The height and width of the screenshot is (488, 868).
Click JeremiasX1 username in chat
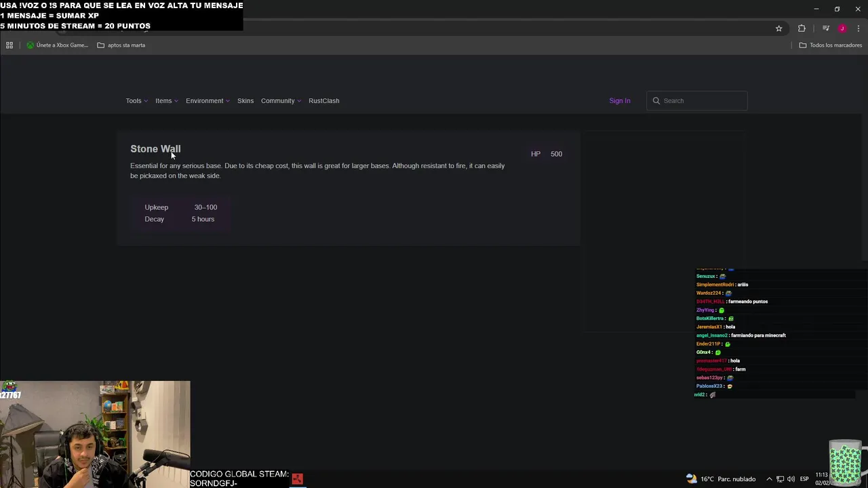[709, 327]
